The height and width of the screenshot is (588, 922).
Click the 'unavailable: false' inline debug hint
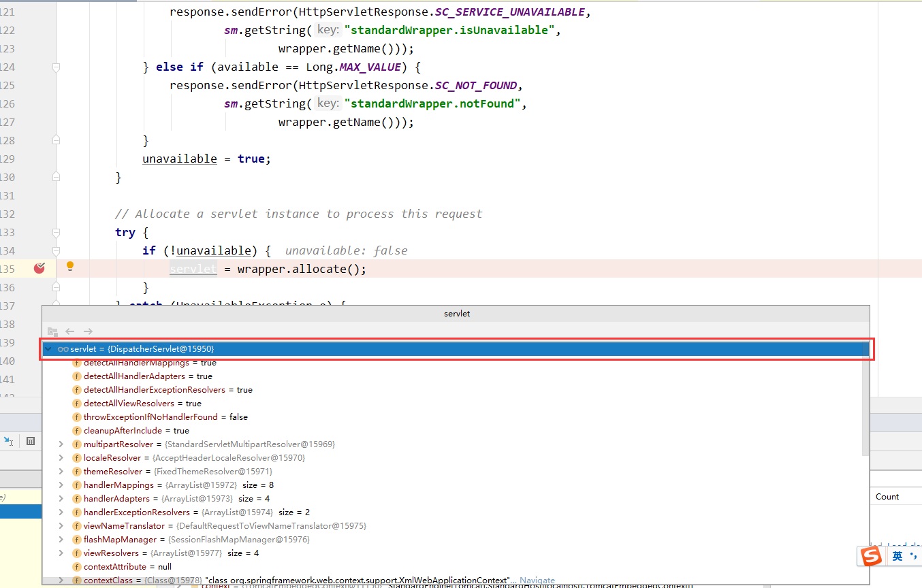point(347,250)
